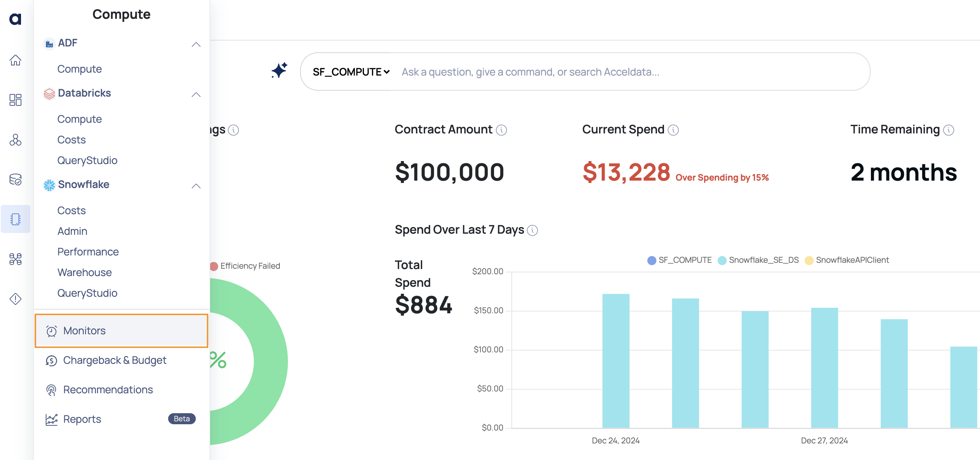
Task: Click info icon next to Time Remaining
Action: 948,130
